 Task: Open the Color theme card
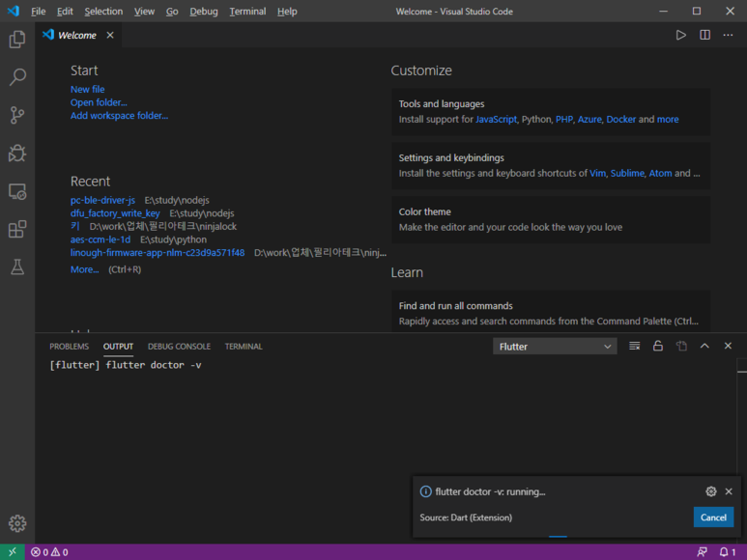pos(550,220)
